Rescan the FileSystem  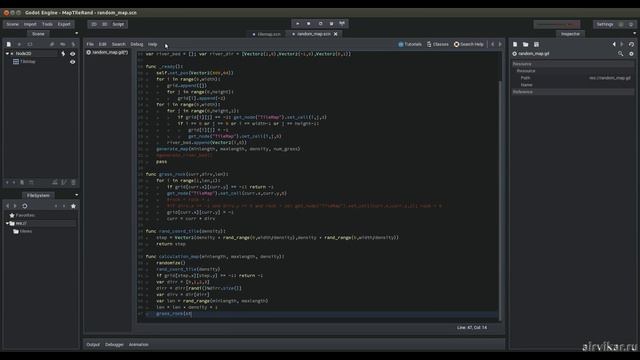tap(24, 206)
